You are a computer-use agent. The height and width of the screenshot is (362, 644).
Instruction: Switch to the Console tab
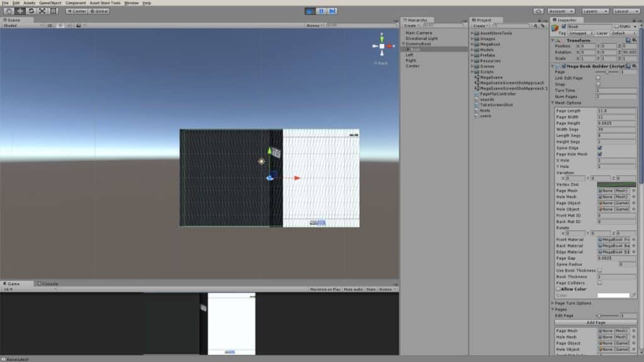click(48, 283)
